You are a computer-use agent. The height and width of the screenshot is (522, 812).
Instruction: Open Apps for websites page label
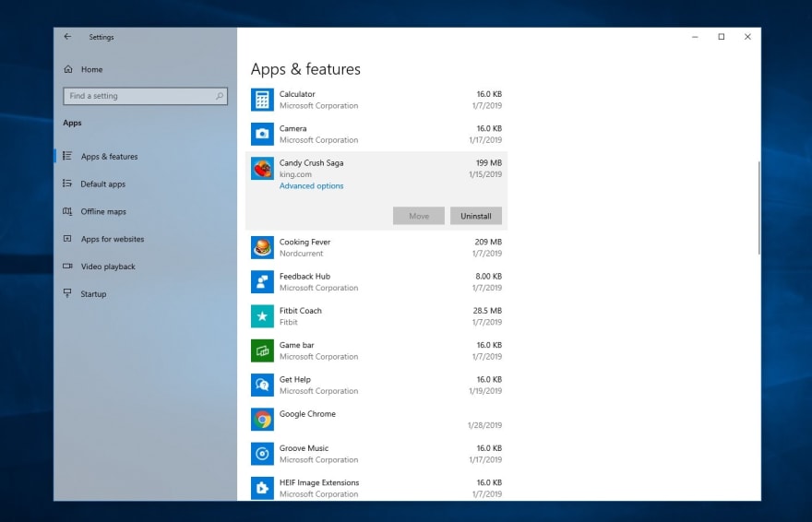(113, 239)
